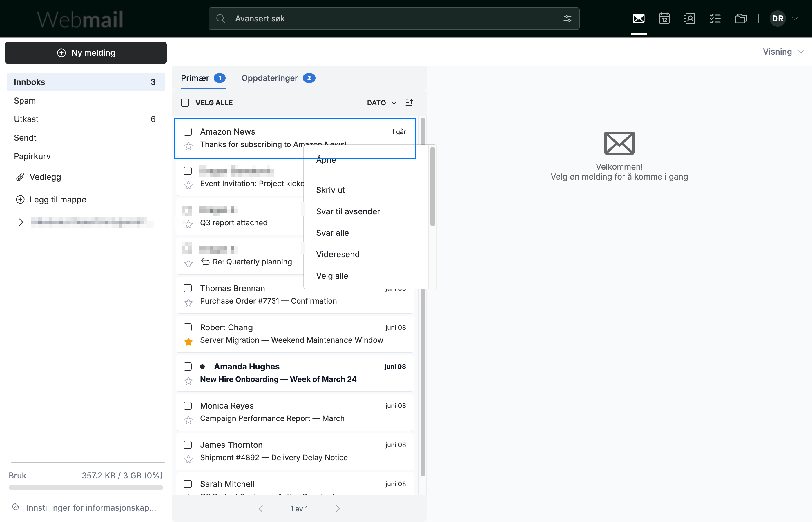Click the storage usage progress bar

click(86, 487)
